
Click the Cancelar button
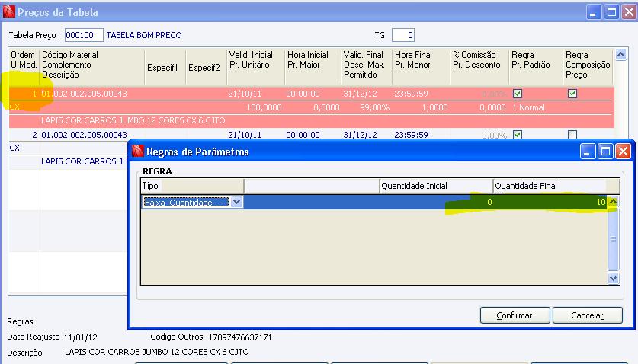[587, 315]
